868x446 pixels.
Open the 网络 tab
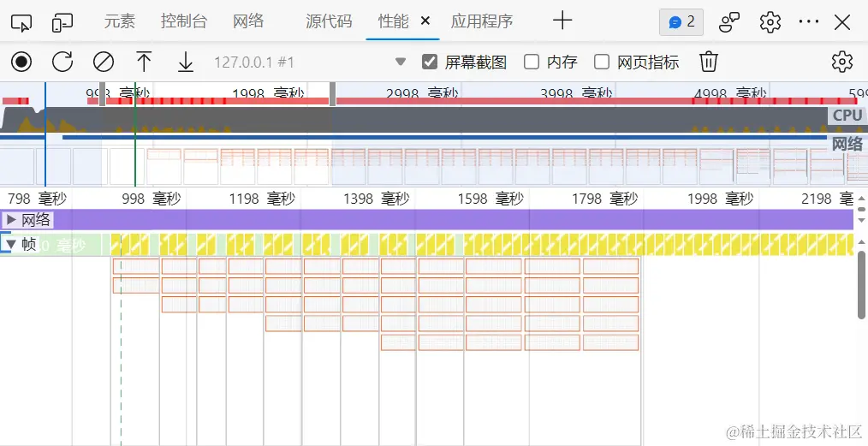click(x=248, y=21)
